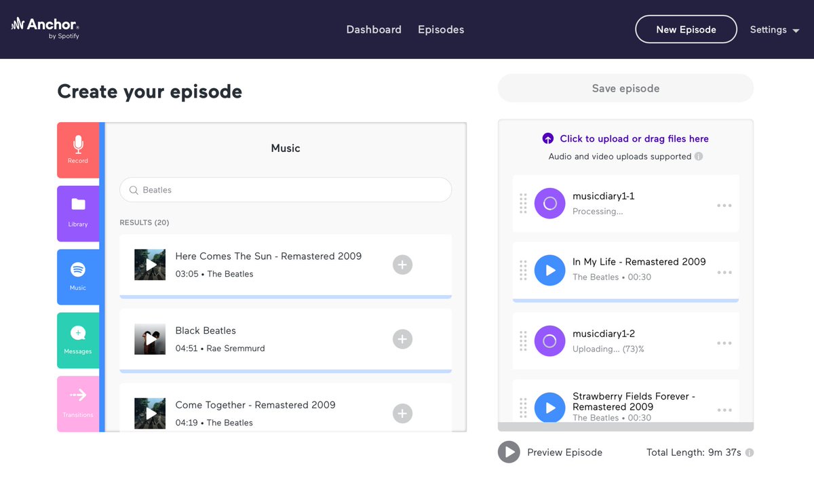
Task: Click '04:51 • Rae Sremmurd' artist line
Action: click(x=220, y=348)
